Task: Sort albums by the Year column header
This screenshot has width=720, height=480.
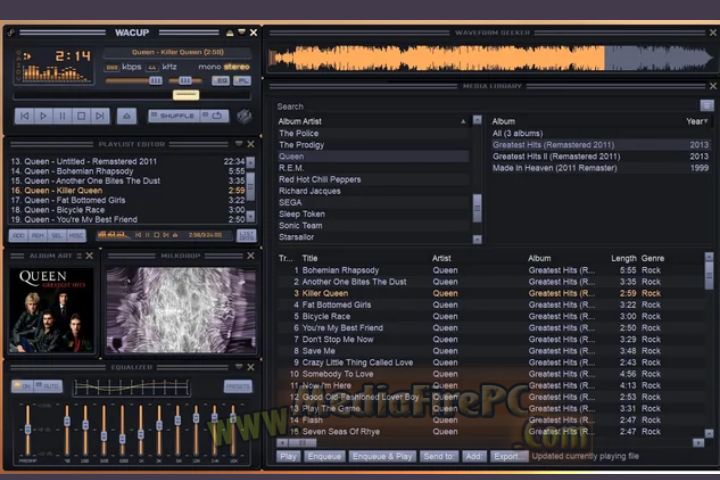Action: pyautogui.click(x=697, y=121)
